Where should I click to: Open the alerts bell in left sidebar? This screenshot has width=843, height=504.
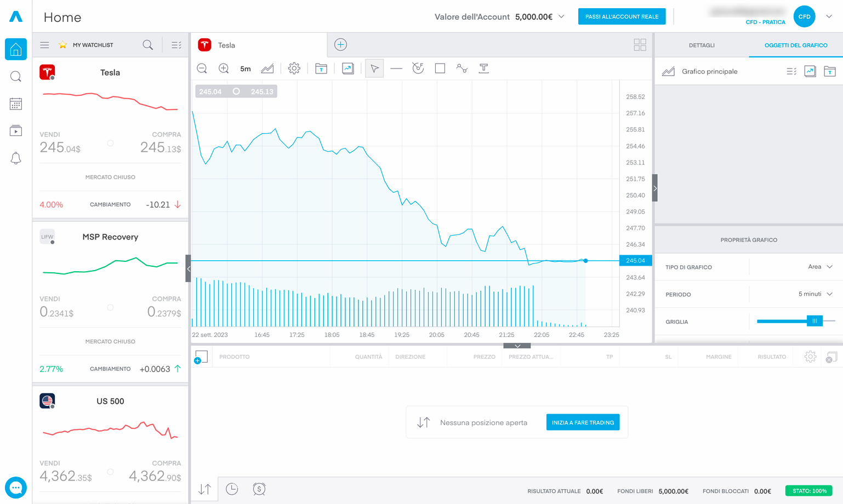16,158
